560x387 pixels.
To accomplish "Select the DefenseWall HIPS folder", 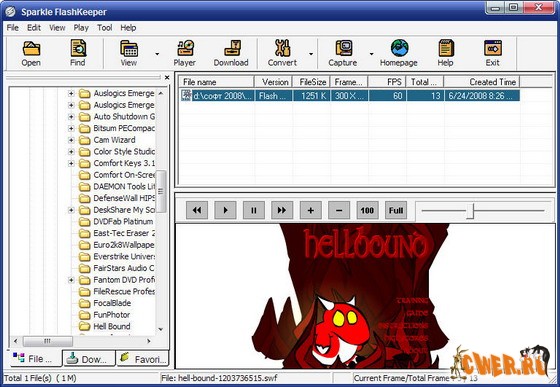I will click(x=124, y=198).
